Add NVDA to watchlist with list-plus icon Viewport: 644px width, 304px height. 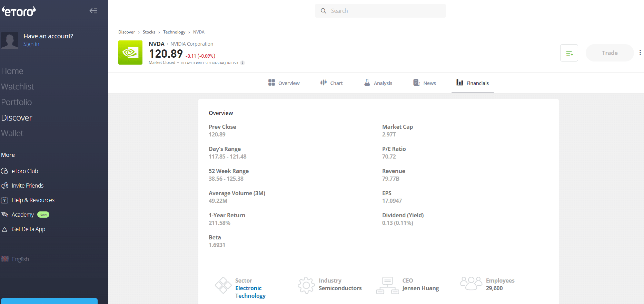point(569,53)
